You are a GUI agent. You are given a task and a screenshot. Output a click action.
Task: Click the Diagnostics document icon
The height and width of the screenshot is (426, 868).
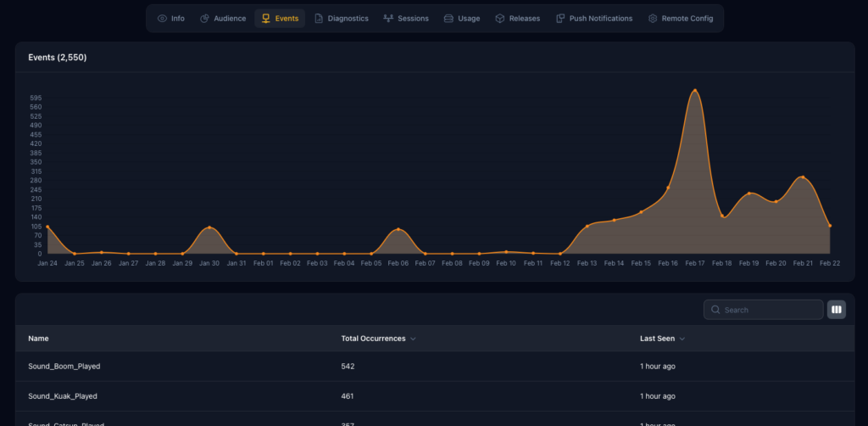point(319,19)
